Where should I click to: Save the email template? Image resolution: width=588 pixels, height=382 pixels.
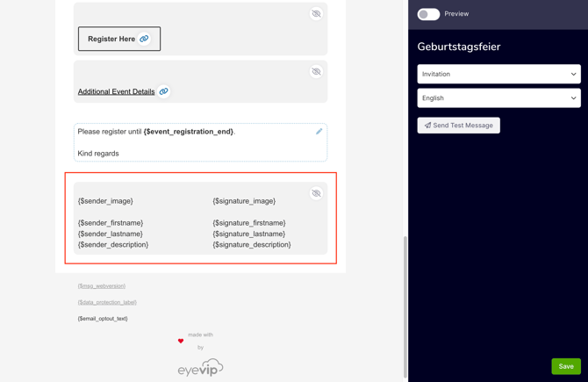pos(566,366)
